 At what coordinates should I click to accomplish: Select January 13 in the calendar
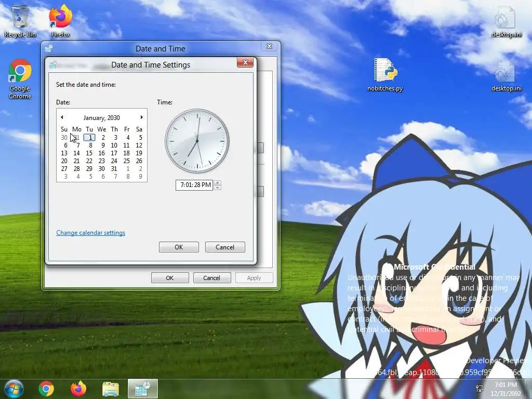[x=64, y=153]
